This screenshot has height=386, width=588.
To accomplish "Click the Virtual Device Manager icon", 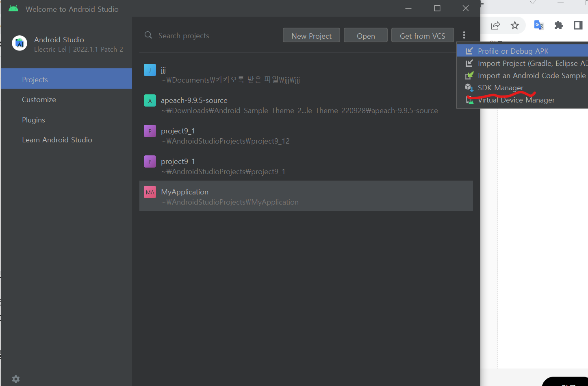I will [x=469, y=100].
